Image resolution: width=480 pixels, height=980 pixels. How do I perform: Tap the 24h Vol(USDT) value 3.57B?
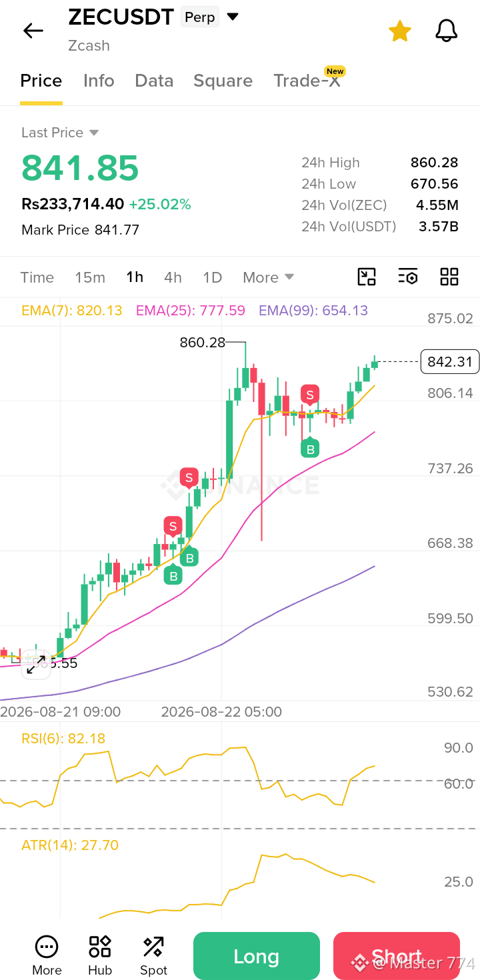click(x=439, y=227)
